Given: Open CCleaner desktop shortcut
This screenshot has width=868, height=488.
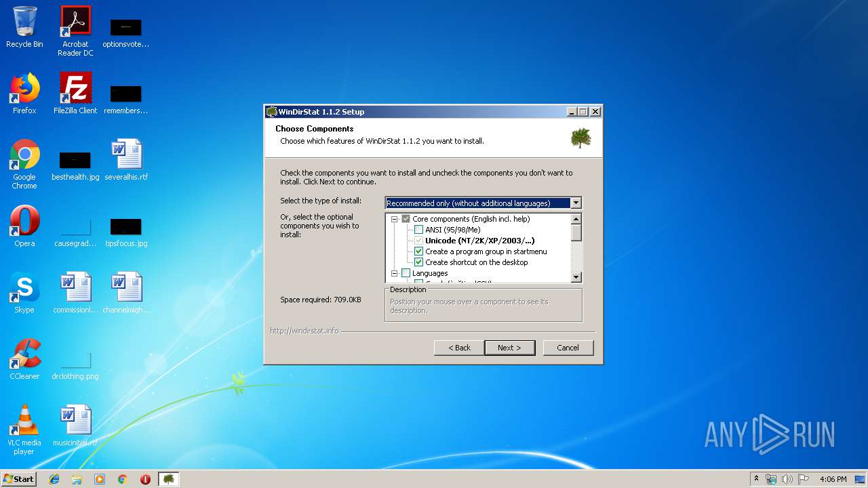Looking at the screenshot, I should pyautogui.click(x=24, y=359).
